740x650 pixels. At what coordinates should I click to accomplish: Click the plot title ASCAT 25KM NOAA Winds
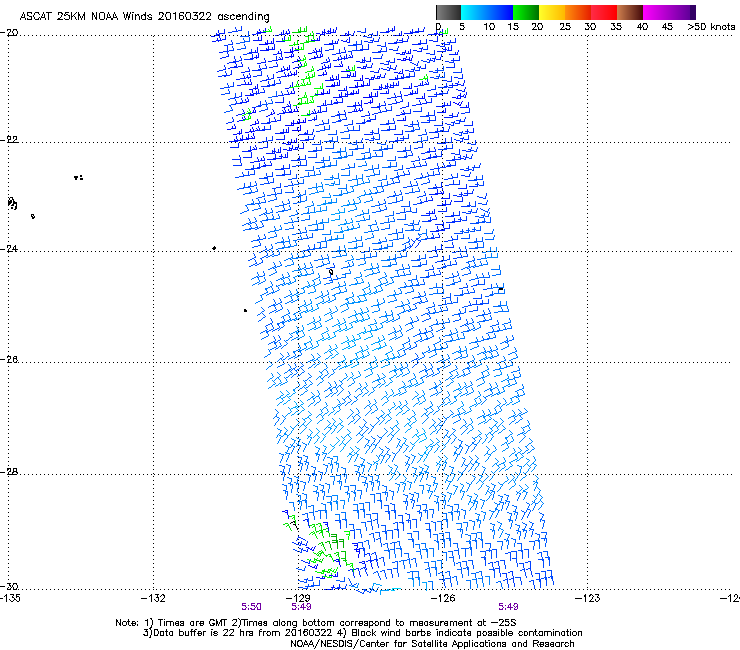(86, 16)
